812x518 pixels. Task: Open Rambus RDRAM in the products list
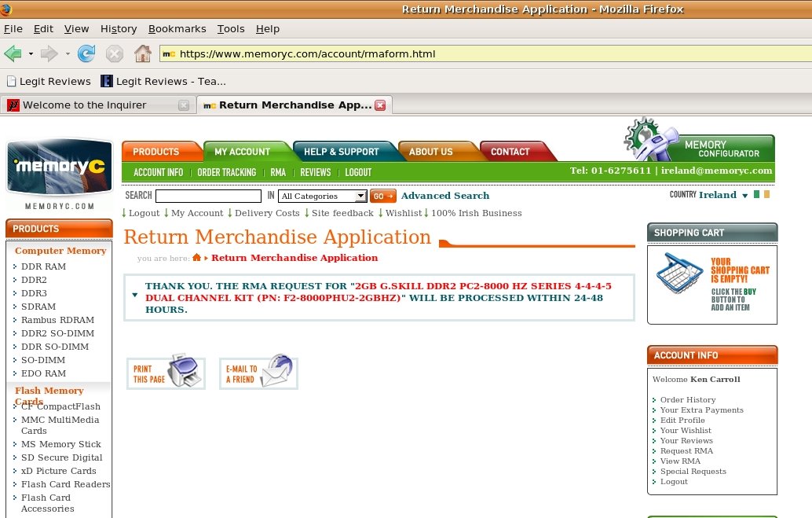tap(57, 320)
